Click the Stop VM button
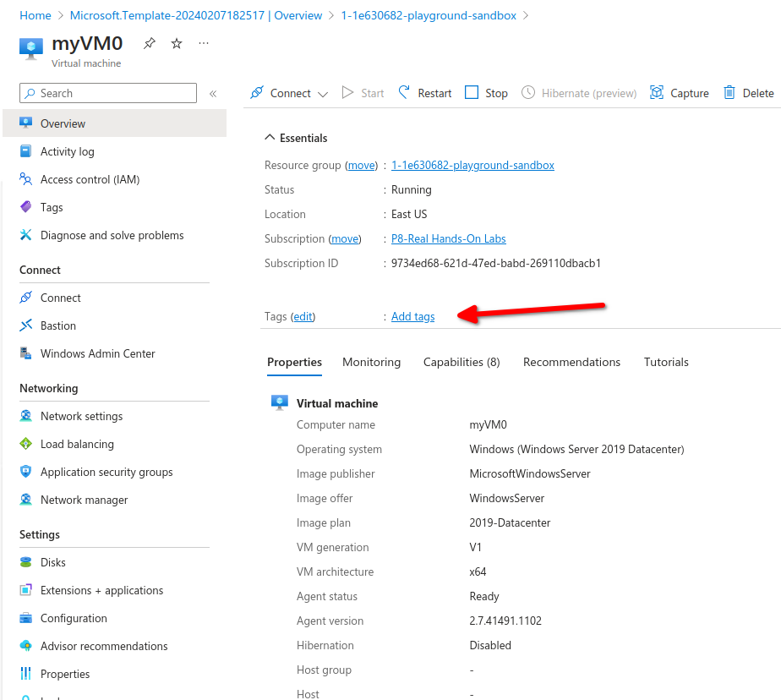 (486, 93)
